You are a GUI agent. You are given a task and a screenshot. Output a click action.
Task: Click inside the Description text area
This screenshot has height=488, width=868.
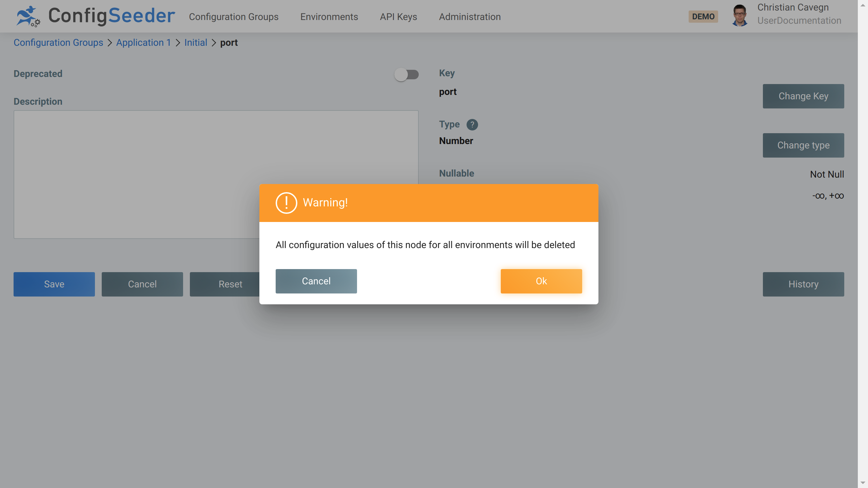click(x=136, y=175)
